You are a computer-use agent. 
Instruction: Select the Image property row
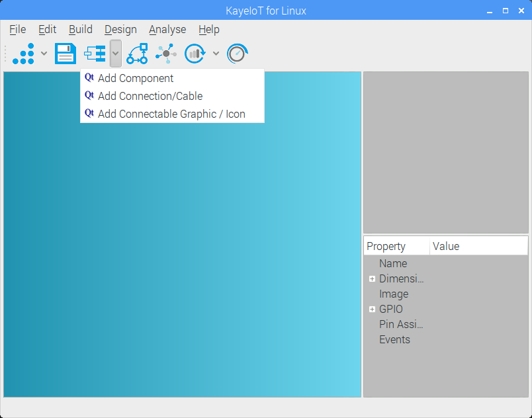pyautogui.click(x=445, y=294)
